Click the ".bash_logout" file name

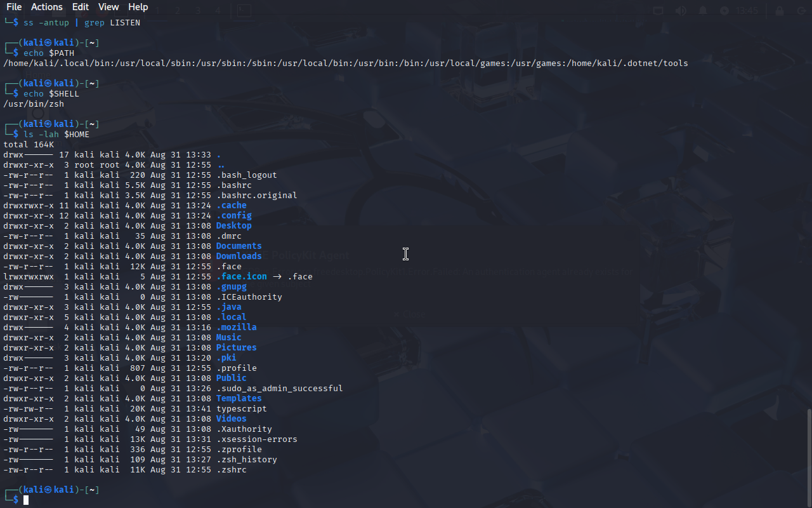pos(247,175)
